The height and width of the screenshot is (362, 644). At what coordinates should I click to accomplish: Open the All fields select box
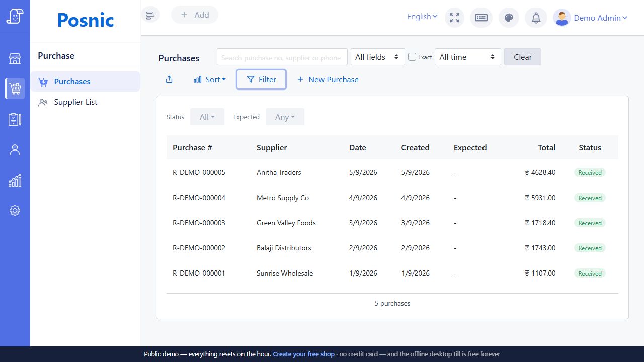click(x=378, y=57)
